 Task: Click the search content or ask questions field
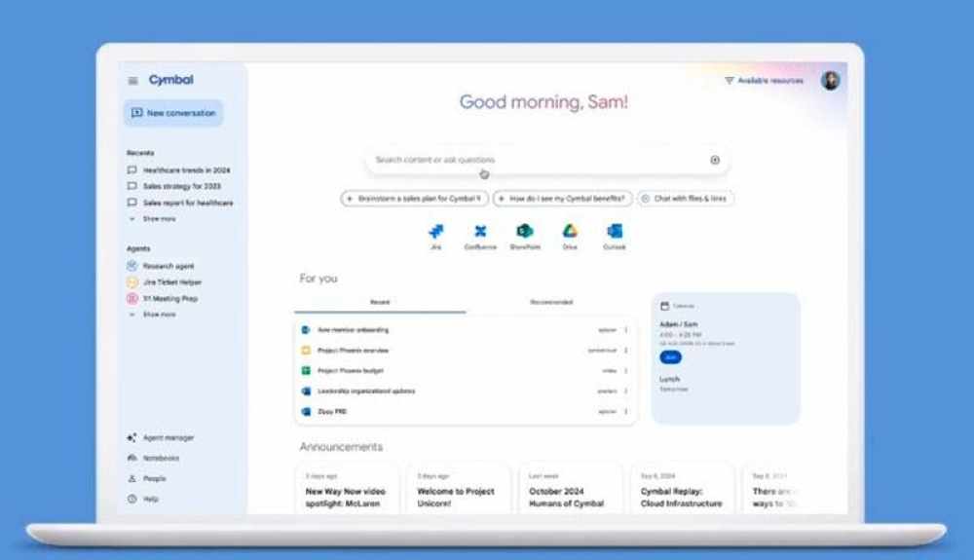[546, 160]
